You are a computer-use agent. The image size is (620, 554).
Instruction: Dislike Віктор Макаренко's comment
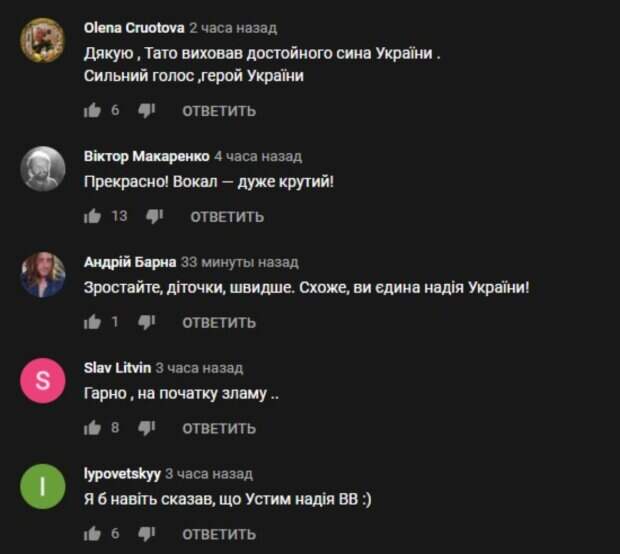click(x=155, y=217)
